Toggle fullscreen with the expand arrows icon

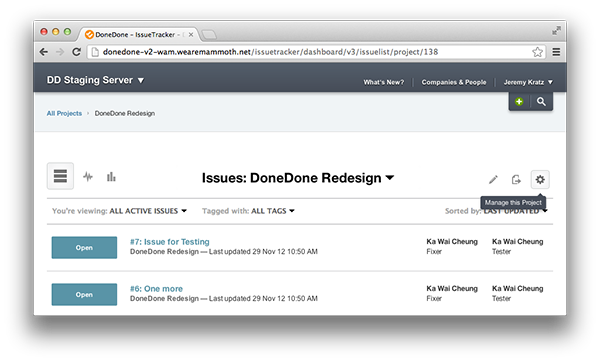[x=556, y=31]
